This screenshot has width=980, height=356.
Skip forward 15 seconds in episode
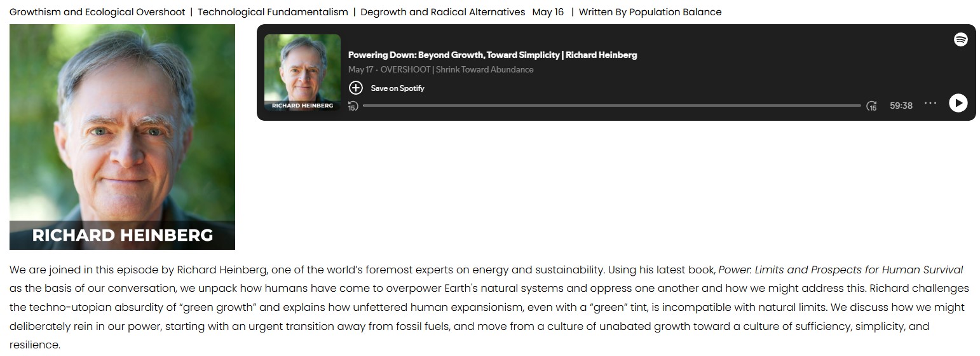coord(872,106)
